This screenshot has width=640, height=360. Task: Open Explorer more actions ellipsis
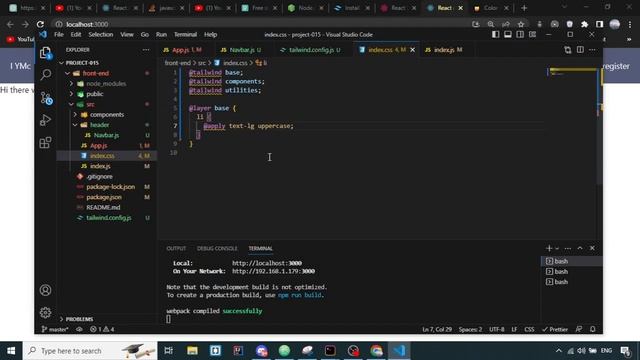pyautogui.click(x=146, y=50)
